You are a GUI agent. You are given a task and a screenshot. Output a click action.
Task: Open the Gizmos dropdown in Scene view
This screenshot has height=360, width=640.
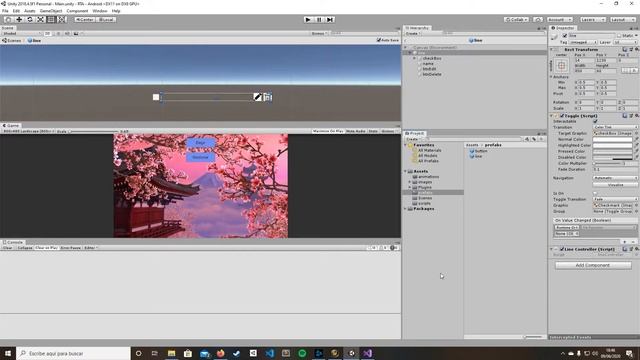point(320,33)
